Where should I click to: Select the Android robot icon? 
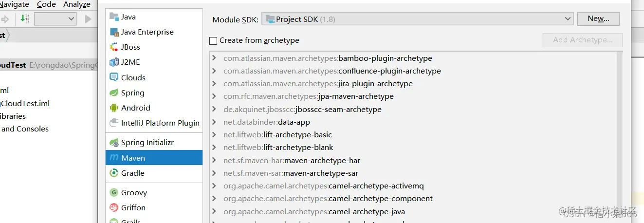[114, 108]
